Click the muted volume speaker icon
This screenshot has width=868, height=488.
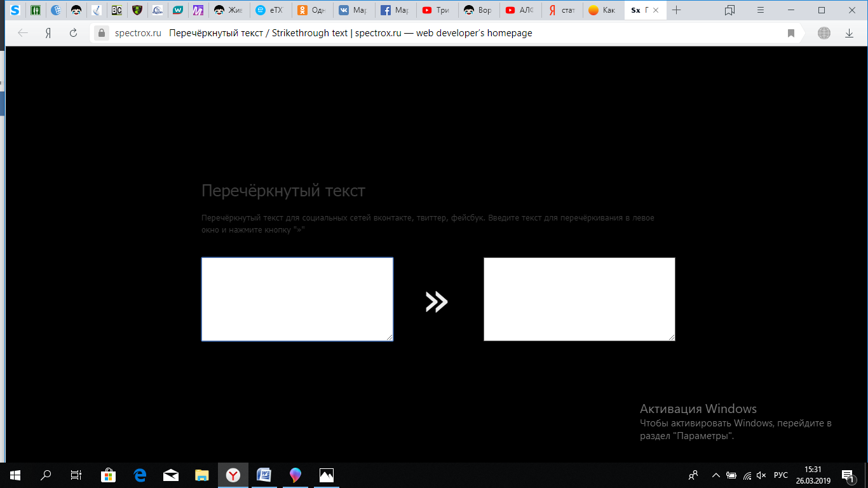[x=762, y=475]
